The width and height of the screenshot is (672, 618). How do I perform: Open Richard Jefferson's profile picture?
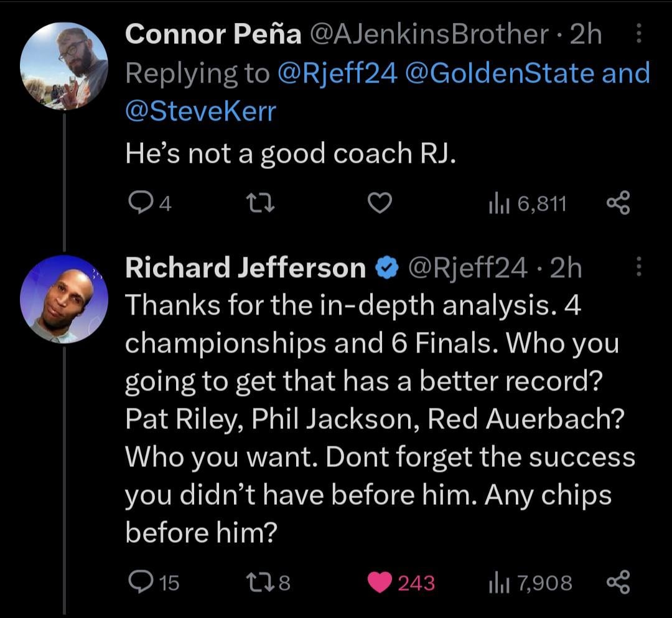(x=64, y=299)
